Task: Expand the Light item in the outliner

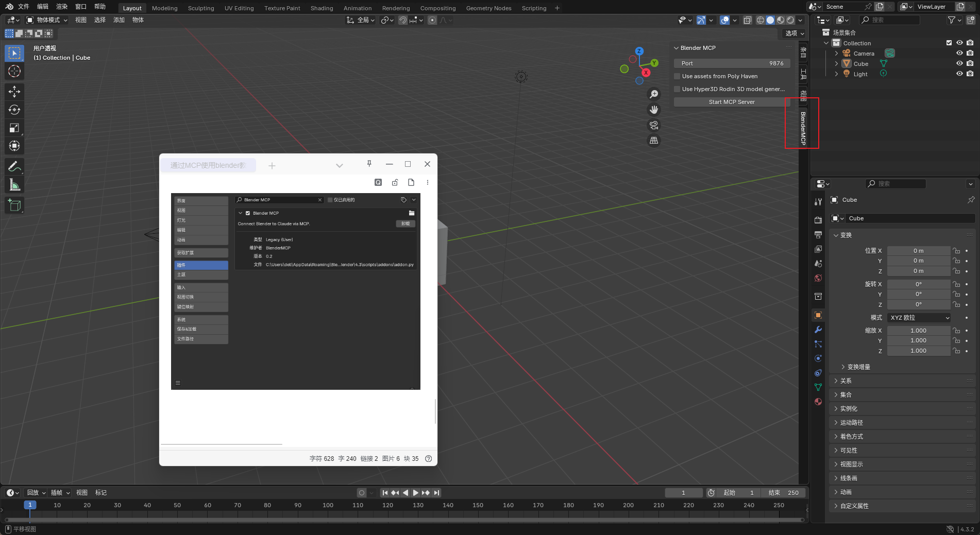Action: (836, 74)
